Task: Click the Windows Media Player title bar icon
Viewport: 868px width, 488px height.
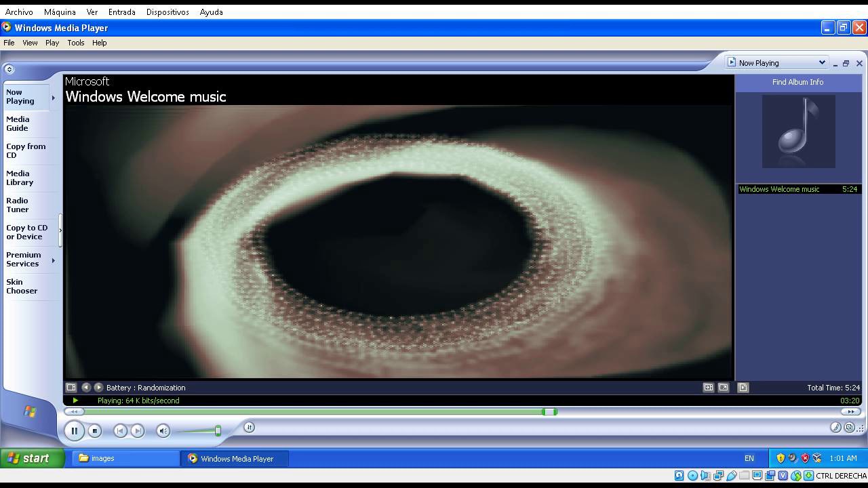Action: (7, 28)
